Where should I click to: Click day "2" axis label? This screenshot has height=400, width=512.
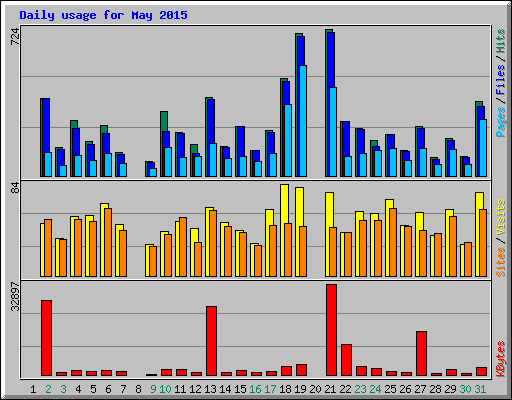coord(48,389)
